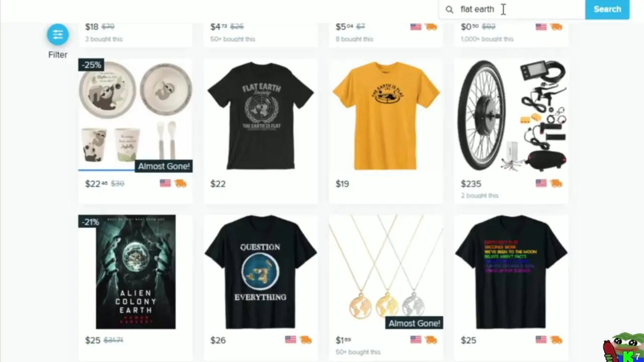Open the Filter options icon
The width and height of the screenshot is (644, 362).
57,34
